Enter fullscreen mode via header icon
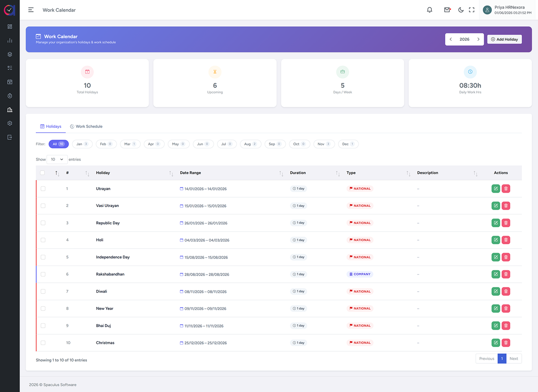Image resolution: width=538 pixels, height=392 pixels. tap(472, 10)
